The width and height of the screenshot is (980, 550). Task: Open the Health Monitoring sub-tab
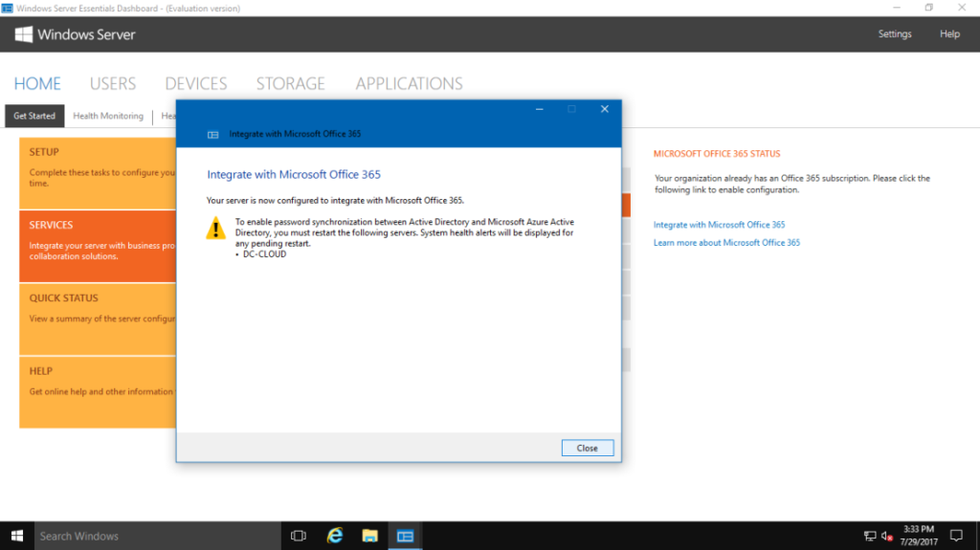click(108, 116)
